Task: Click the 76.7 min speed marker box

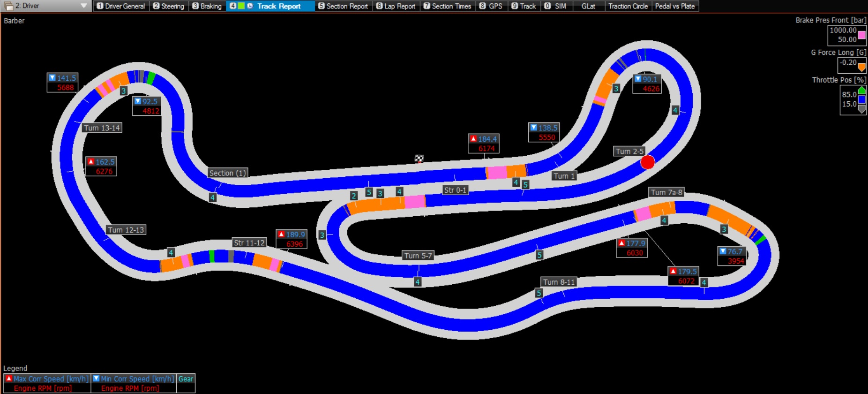Action: (731, 256)
